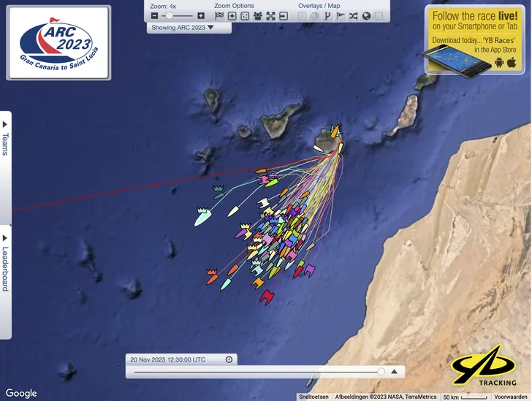Zoom to race course flag icon
532x401 pixels.
[x=219, y=15]
